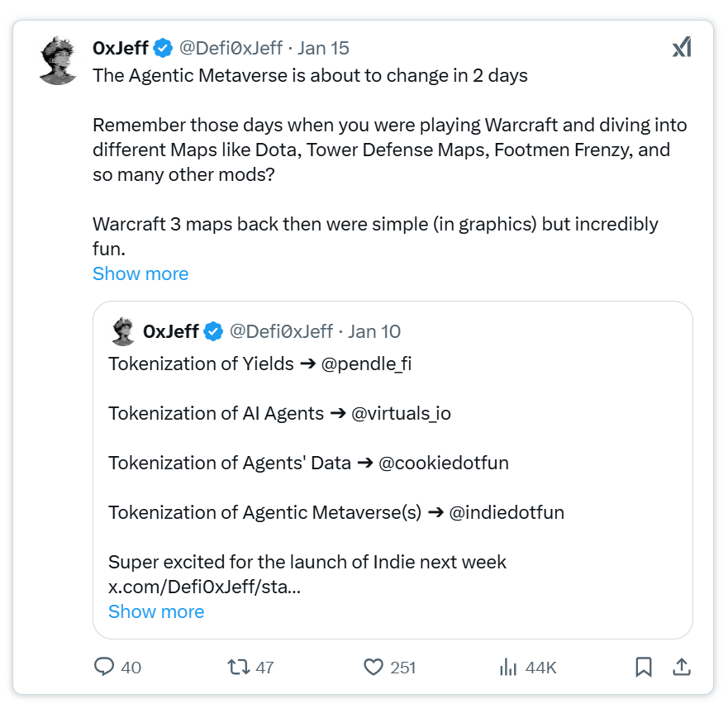
Task: Bookmark this tweet
Action: click(x=644, y=667)
